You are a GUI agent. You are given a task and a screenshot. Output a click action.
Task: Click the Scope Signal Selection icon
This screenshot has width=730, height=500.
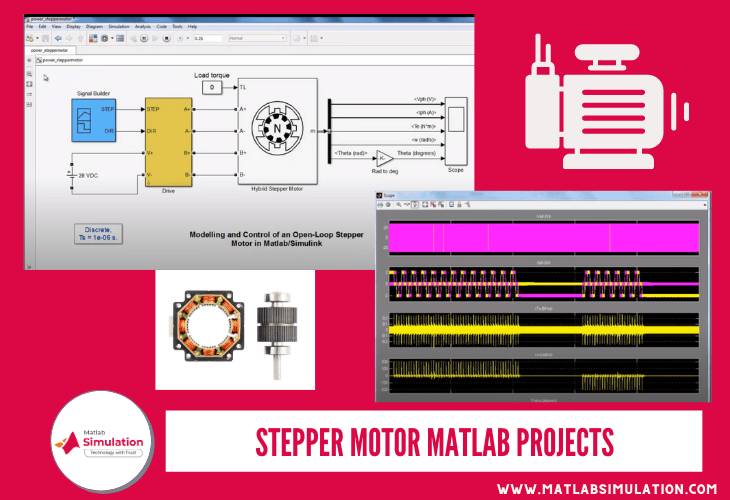pyautogui.click(x=467, y=205)
